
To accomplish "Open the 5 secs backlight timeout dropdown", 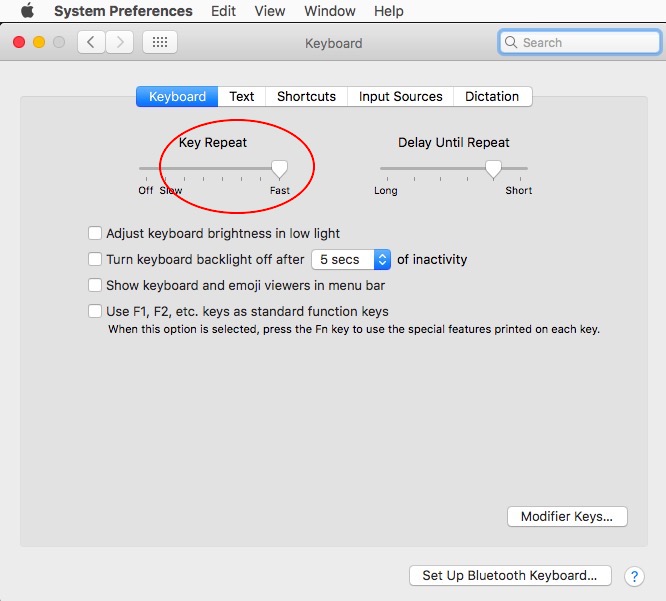I will (x=351, y=259).
